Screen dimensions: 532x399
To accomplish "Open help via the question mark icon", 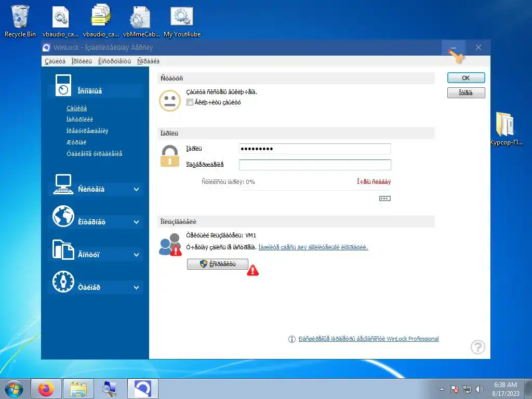I will click(x=478, y=347).
